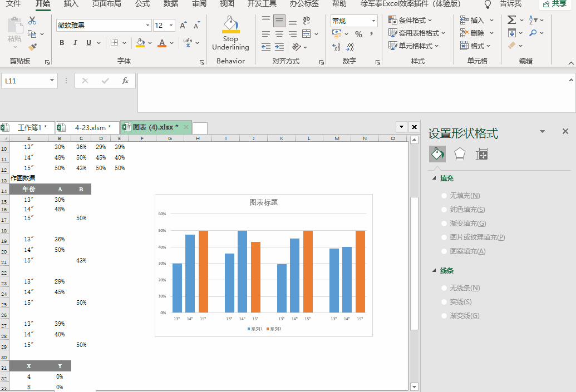Apply middle vertical alignment

point(279,21)
